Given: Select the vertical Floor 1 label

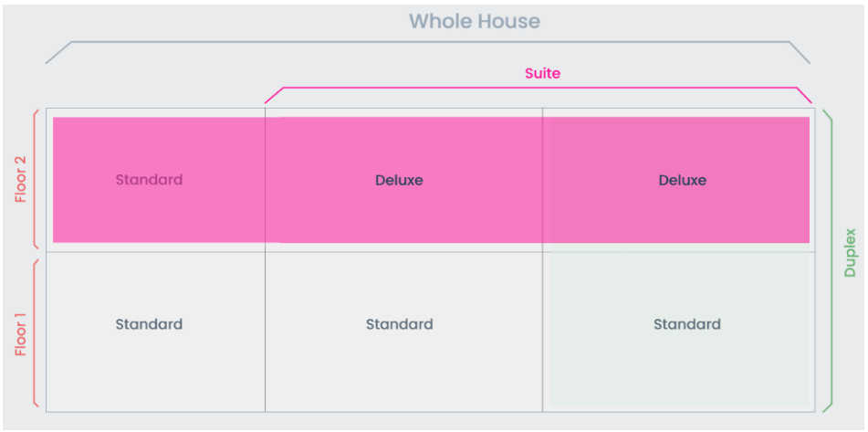Looking at the screenshot, I should click(21, 333).
